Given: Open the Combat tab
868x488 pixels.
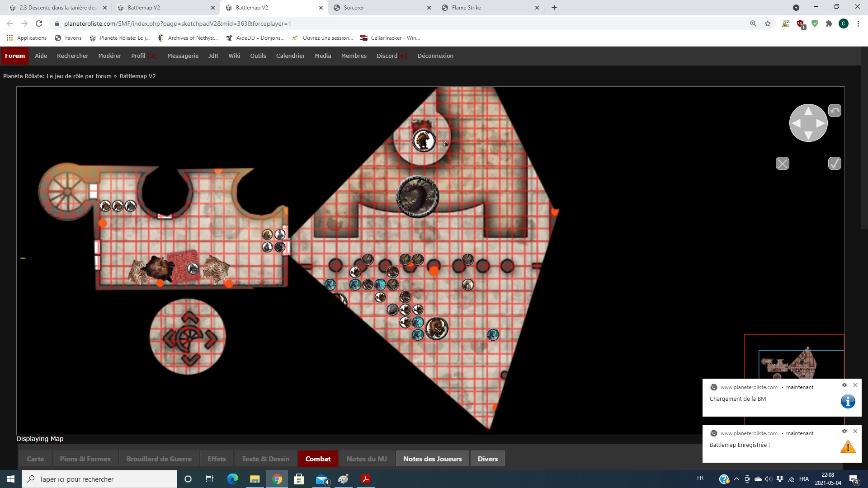Looking at the screenshot, I should click(318, 459).
